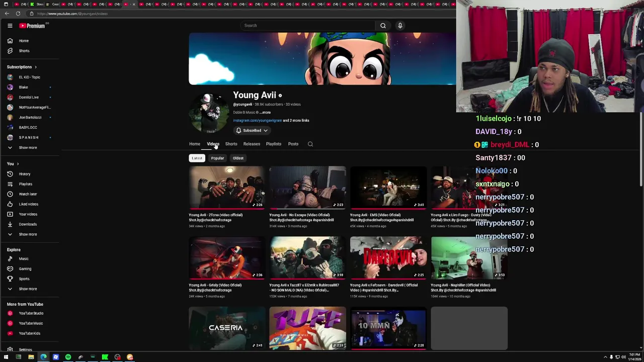Open the Subscribed notification dropdown
Screen dimensions: 644x362
click(x=252, y=131)
